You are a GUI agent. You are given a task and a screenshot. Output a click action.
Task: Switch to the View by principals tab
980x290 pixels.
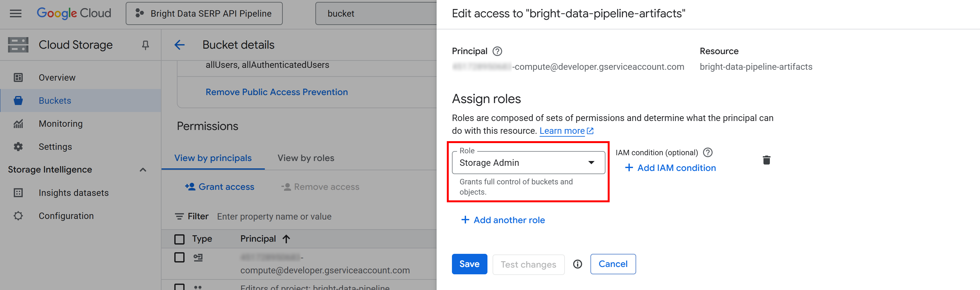(x=213, y=158)
